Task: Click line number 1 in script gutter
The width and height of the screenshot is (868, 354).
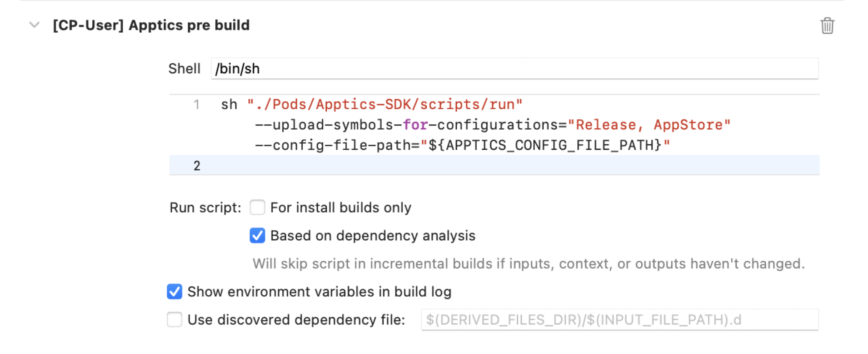Action: pyautogui.click(x=196, y=105)
